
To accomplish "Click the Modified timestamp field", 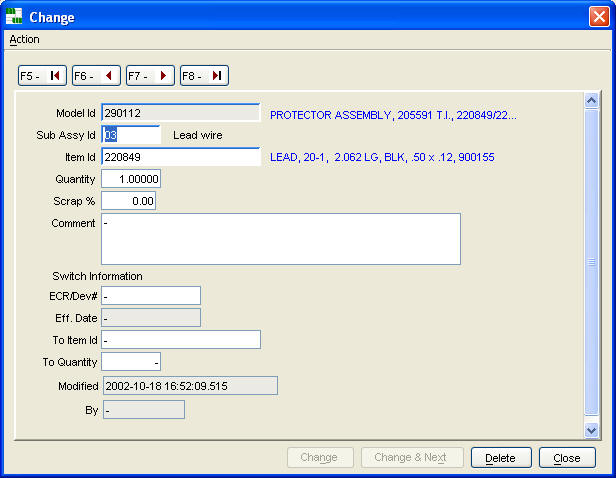I will click(x=190, y=386).
